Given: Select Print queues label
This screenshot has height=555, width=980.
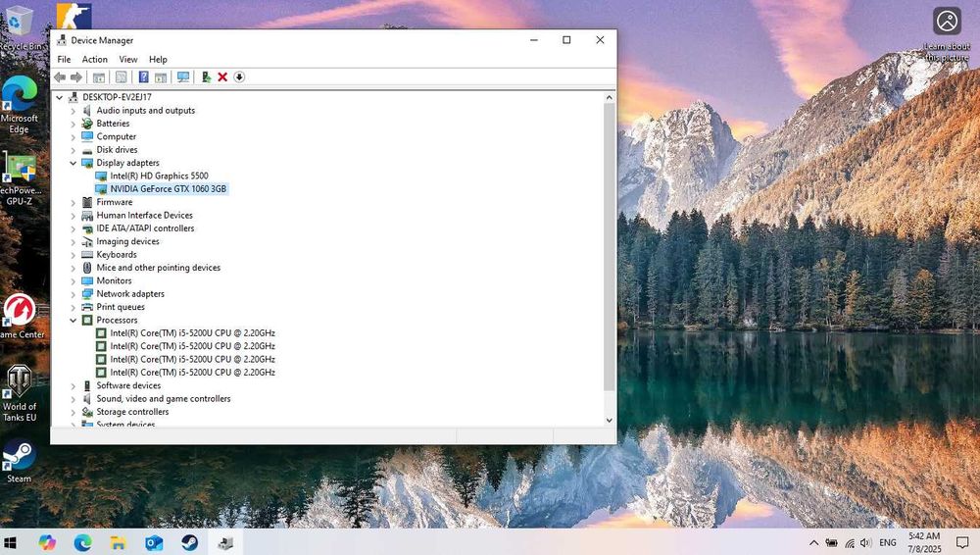Looking at the screenshot, I should 120,307.
